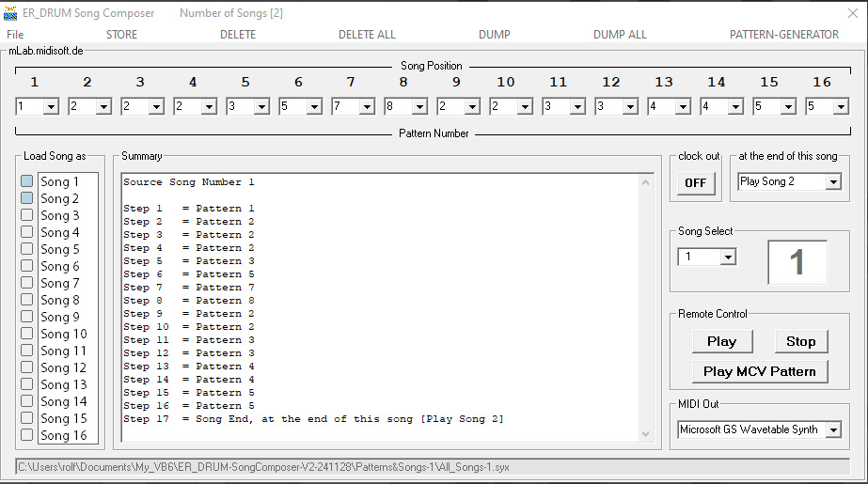Click the Summary scrollbar down arrow
Screen dimensions: 868x484
[x=645, y=433]
